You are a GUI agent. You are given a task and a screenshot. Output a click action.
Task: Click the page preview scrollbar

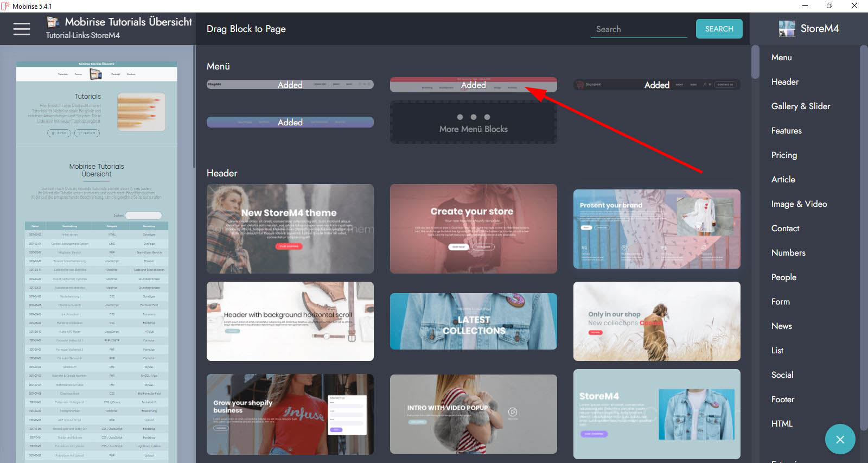[x=194, y=106]
